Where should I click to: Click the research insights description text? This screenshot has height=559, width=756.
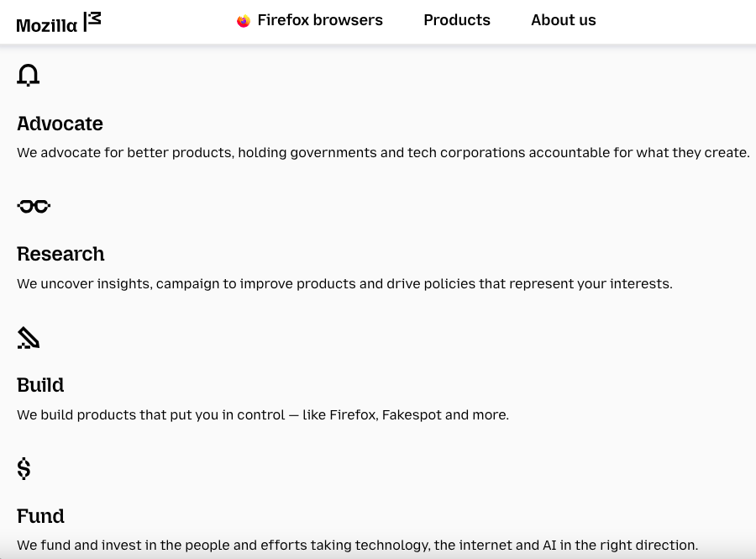coord(344,283)
